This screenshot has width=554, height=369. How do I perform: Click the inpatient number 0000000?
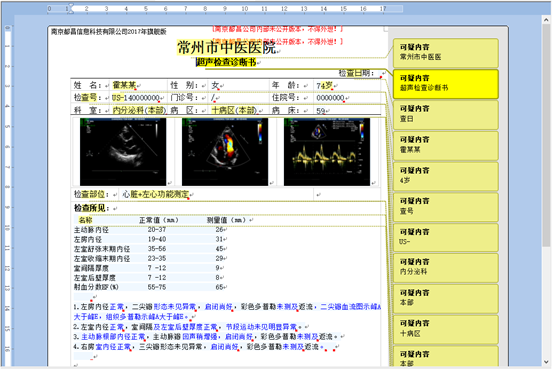[x=330, y=98]
